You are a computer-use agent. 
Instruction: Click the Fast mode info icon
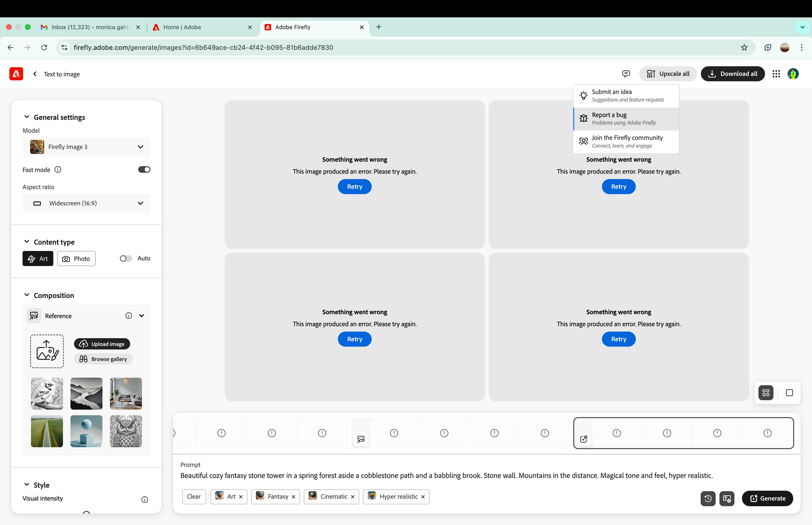point(58,170)
